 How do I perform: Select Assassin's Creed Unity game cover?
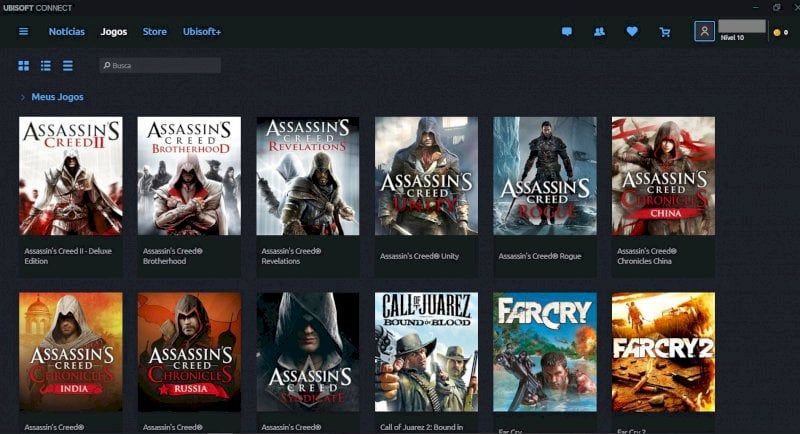[x=426, y=176]
